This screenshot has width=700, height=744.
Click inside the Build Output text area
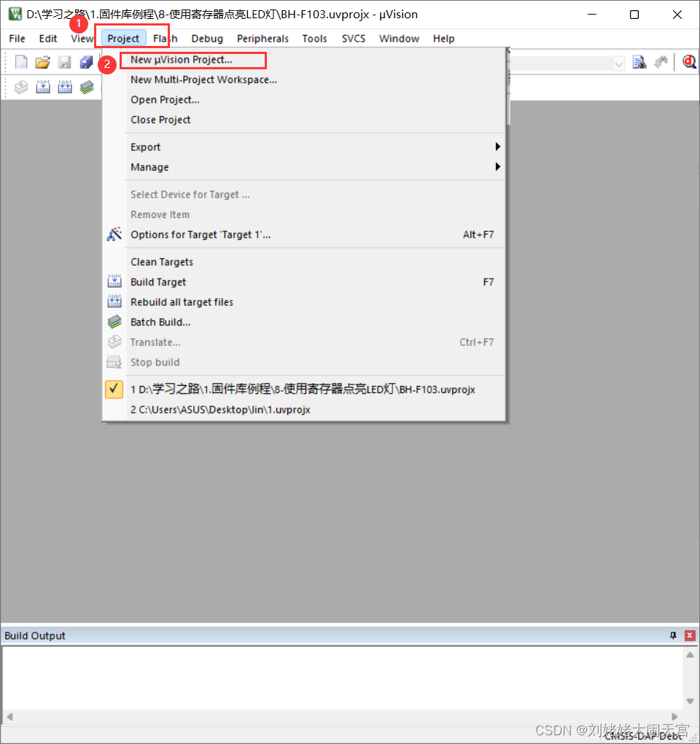coord(343,678)
